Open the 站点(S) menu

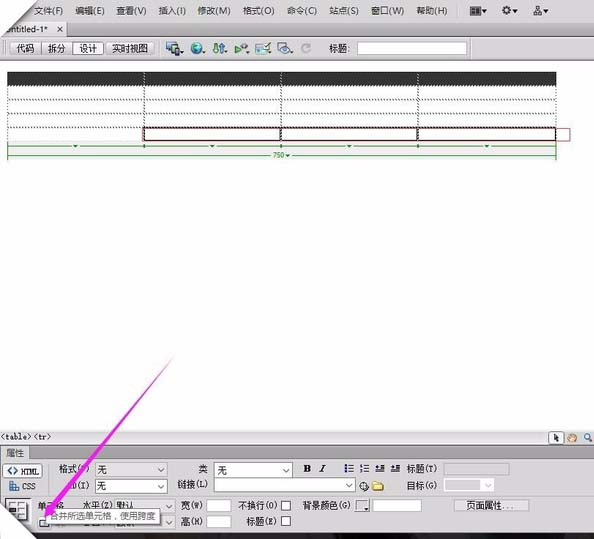(x=344, y=11)
